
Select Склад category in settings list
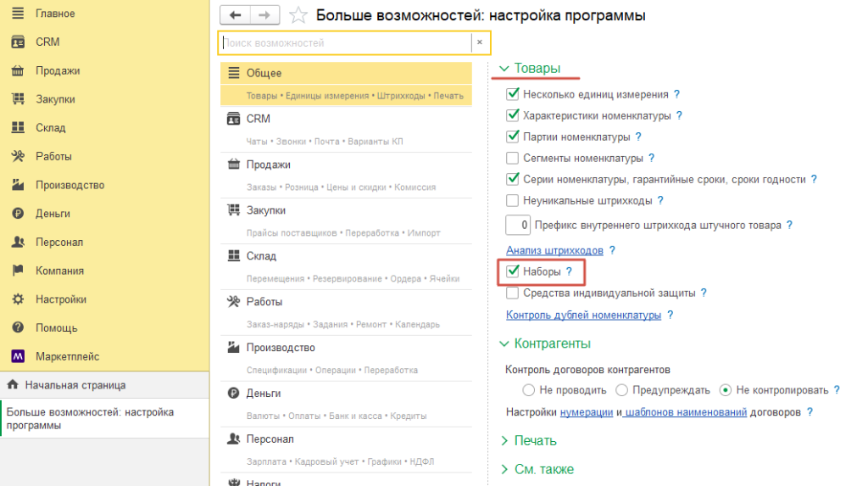point(261,256)
